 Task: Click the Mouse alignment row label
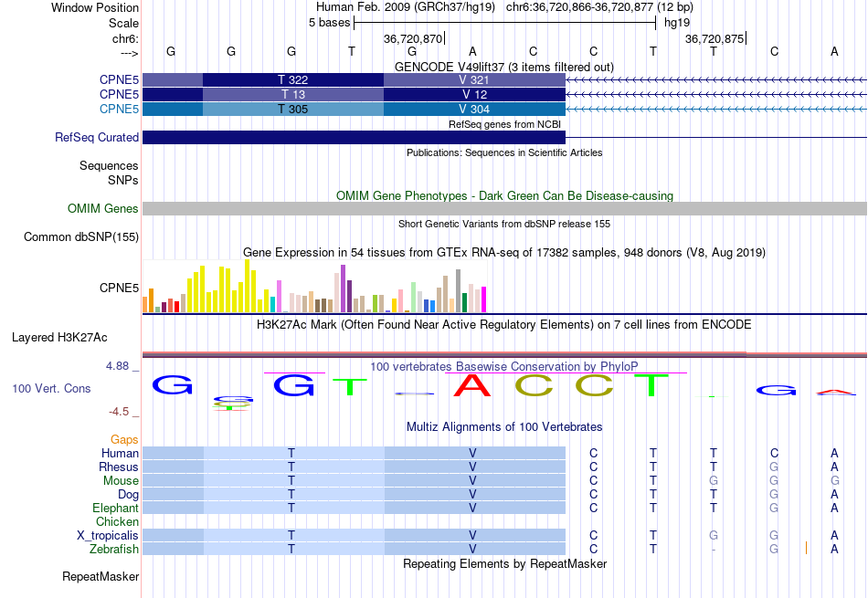[121, 481]
